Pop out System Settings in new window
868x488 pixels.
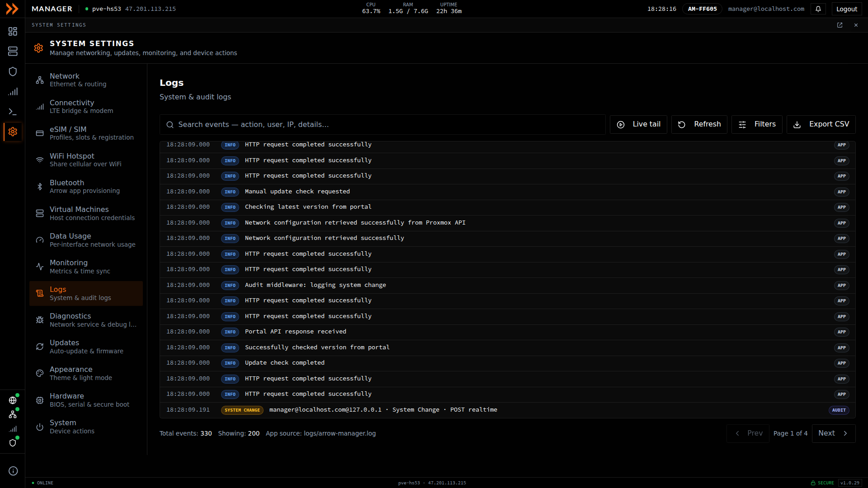pos(840,25)
